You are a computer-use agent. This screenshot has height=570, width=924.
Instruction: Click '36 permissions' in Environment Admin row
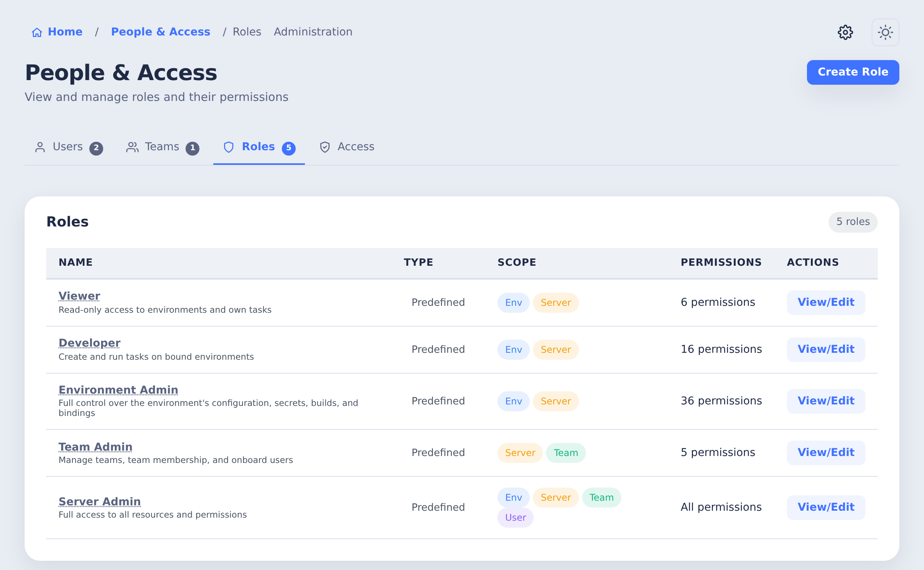coord(721,401)
